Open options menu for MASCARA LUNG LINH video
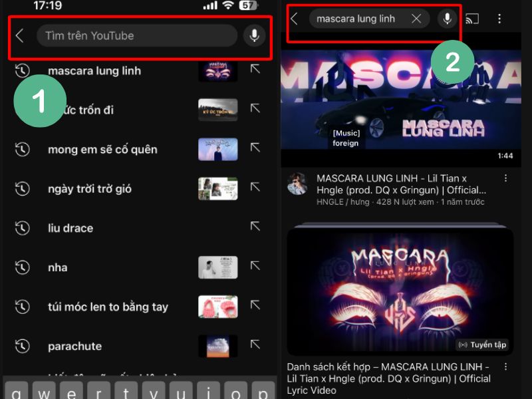The image size is (532, 399). tap(505, 178)
